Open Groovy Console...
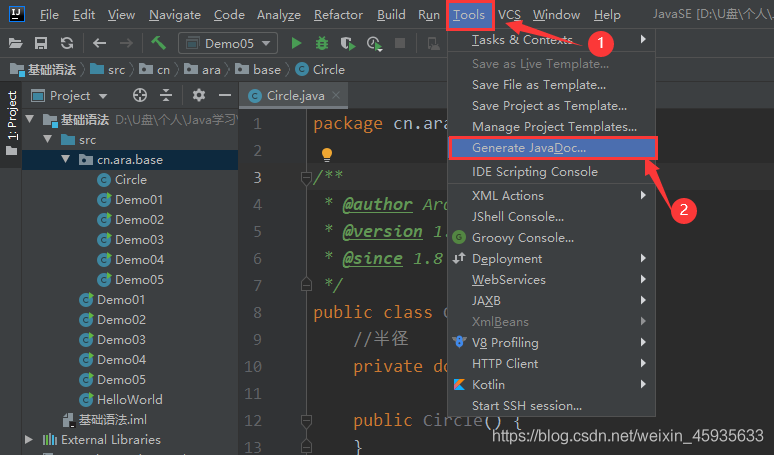The height and width of the screenshot is (455, 774). tap(551, 238)
